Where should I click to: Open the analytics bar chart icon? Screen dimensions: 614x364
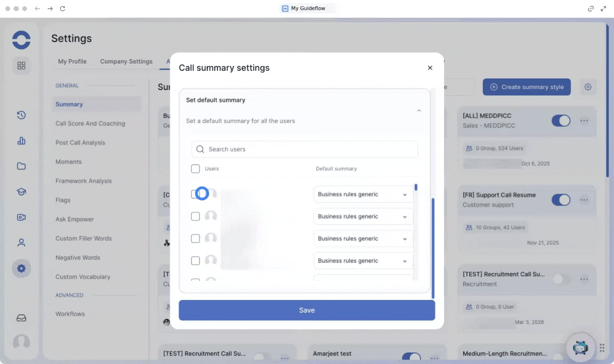pos(21,141)
